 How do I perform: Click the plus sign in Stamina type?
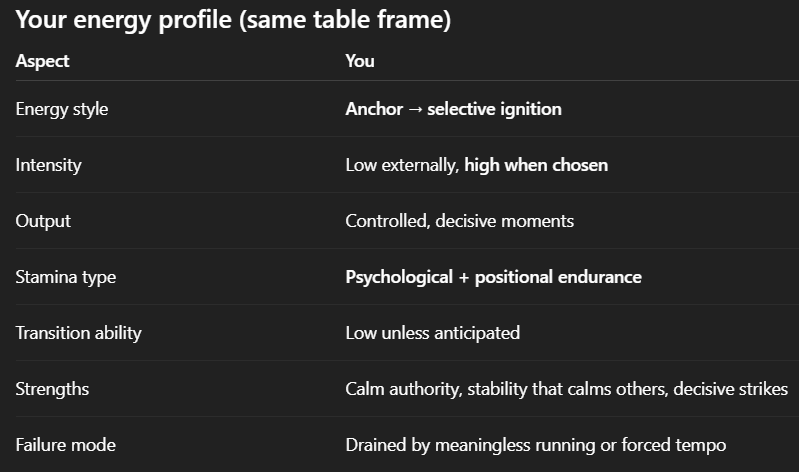coord(464,278)
